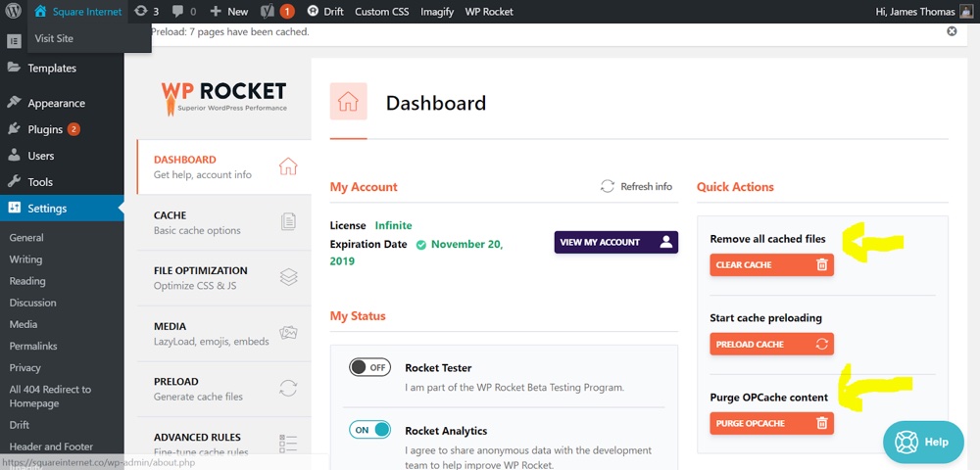Click the Clear Cache button
Viewport: 980px width, 470px height.
771,264
